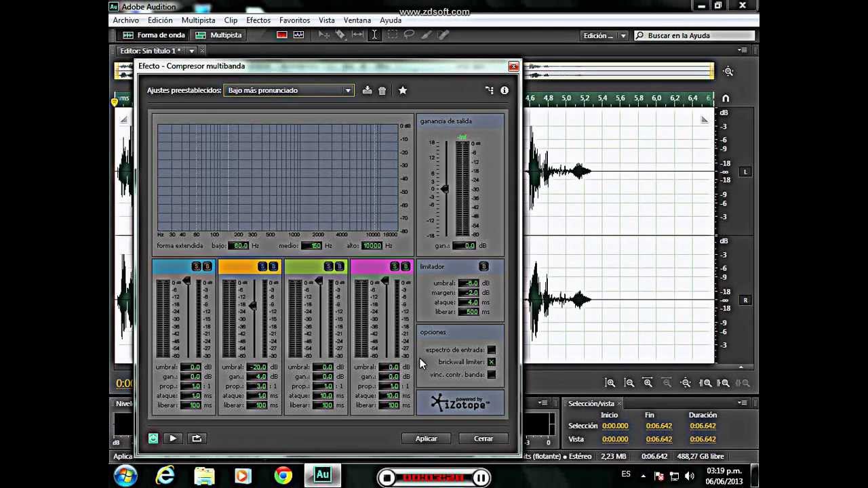
Task: Zoom in time icon below waveform
Action: [648, 383]
